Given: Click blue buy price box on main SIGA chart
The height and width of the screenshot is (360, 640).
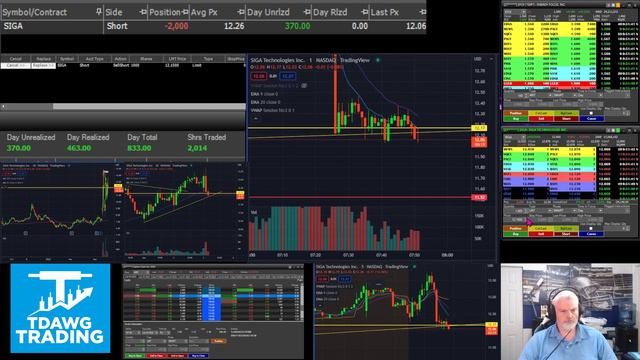Looking at the screenshot, I should tap(288, 76).
